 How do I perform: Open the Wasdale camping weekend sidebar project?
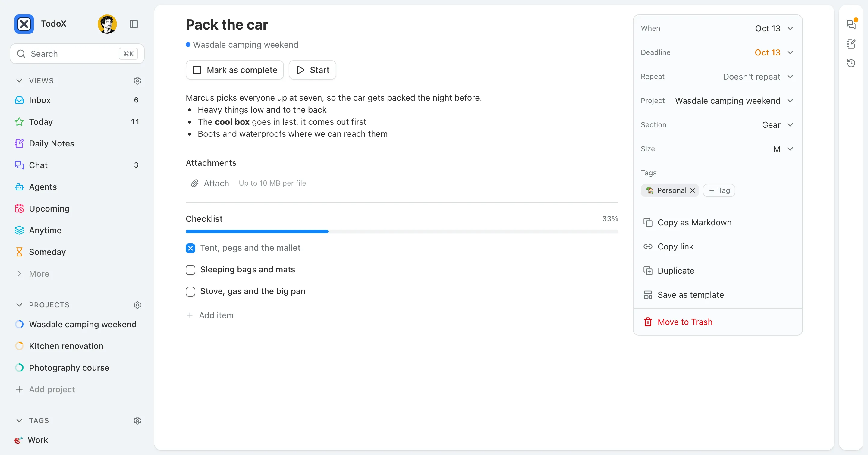click(x=77, y=324)
